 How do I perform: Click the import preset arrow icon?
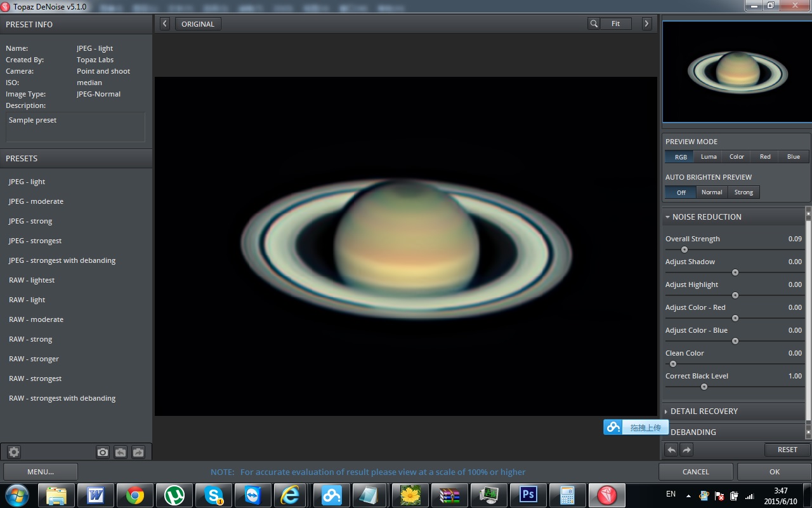(x=121, y=452)
